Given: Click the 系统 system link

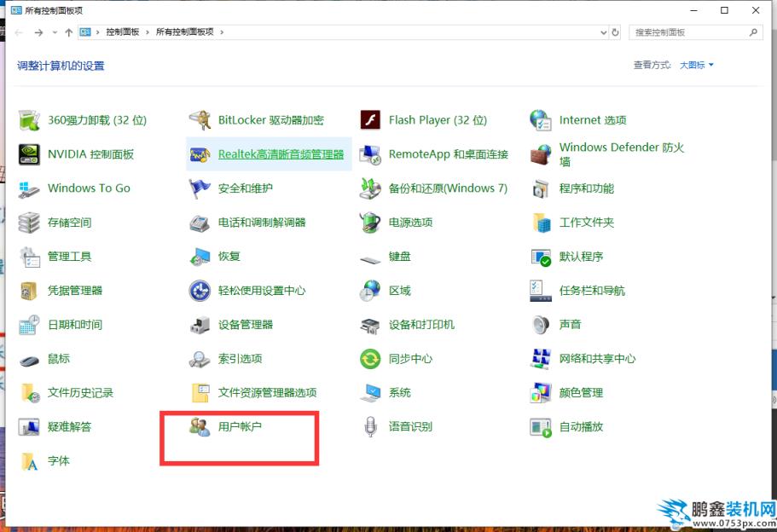Looking at the screenshot, I should point(400,393).
